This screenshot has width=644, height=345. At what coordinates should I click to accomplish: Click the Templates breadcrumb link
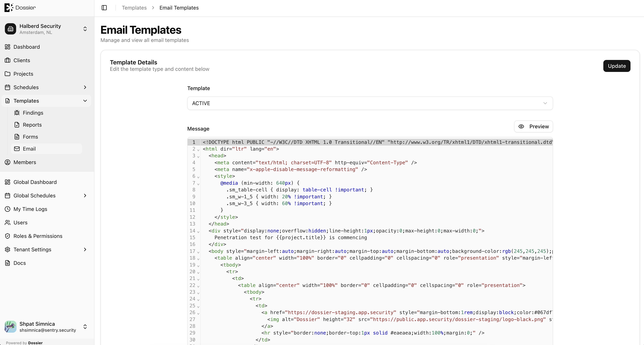tap(134, 8)
